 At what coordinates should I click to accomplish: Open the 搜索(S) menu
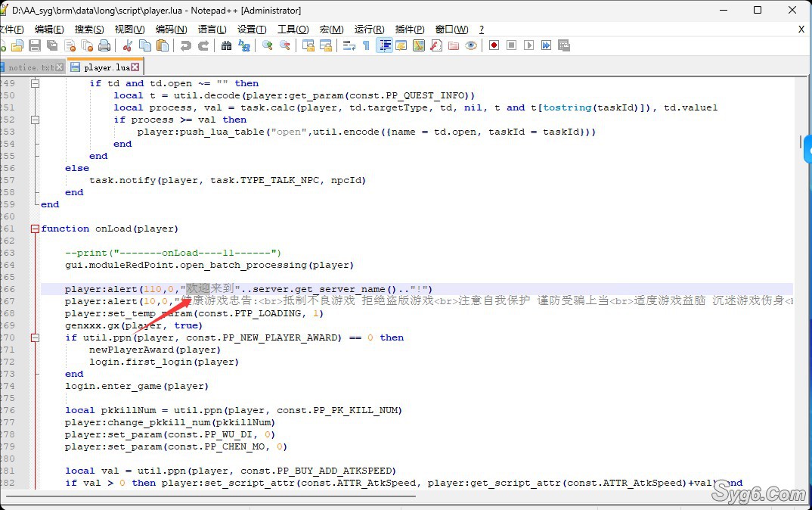(89, 30)
